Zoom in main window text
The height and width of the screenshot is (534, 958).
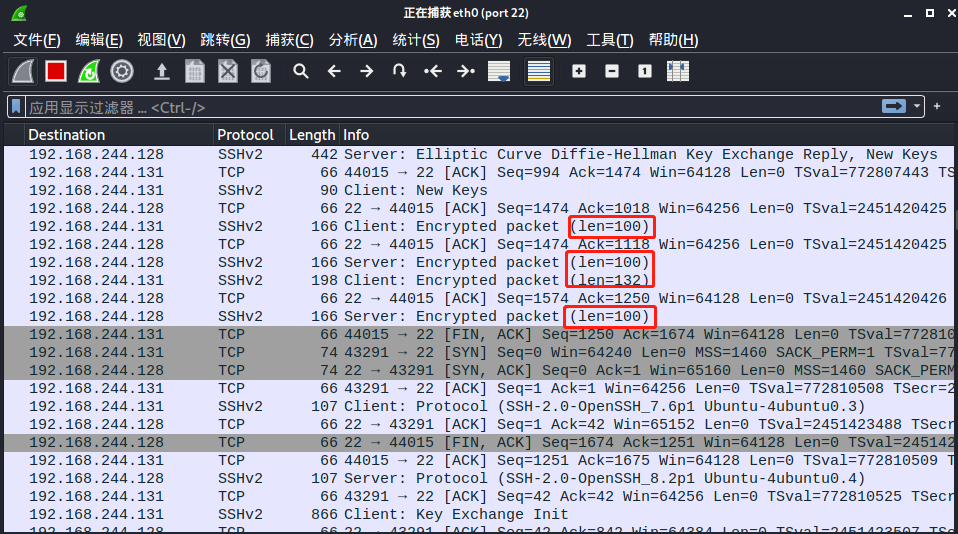tap(579, 71)
